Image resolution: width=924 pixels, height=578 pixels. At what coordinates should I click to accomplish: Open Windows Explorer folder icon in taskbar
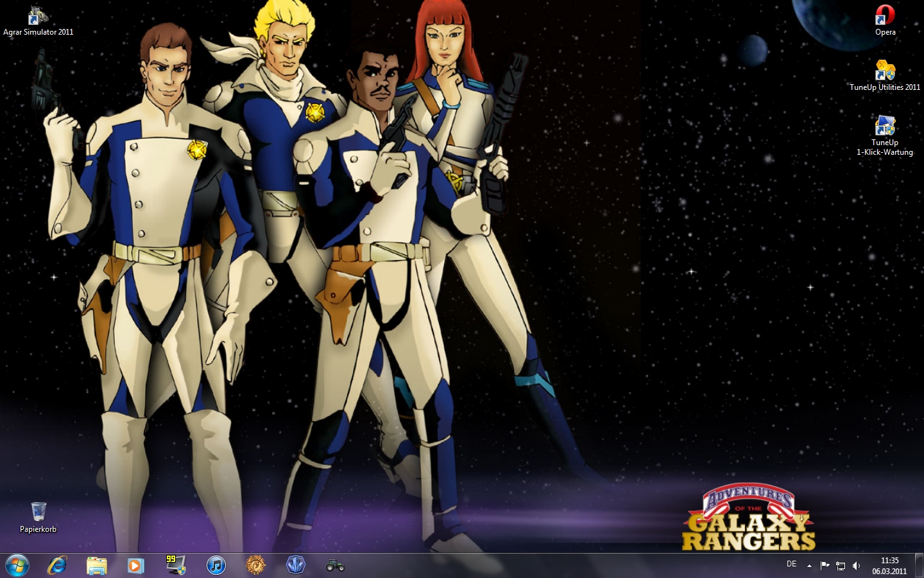(97, 565)
